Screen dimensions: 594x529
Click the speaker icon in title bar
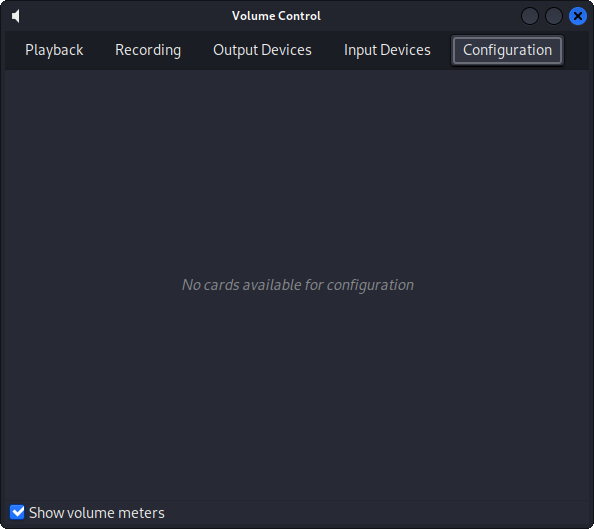[x=16, y=16]
